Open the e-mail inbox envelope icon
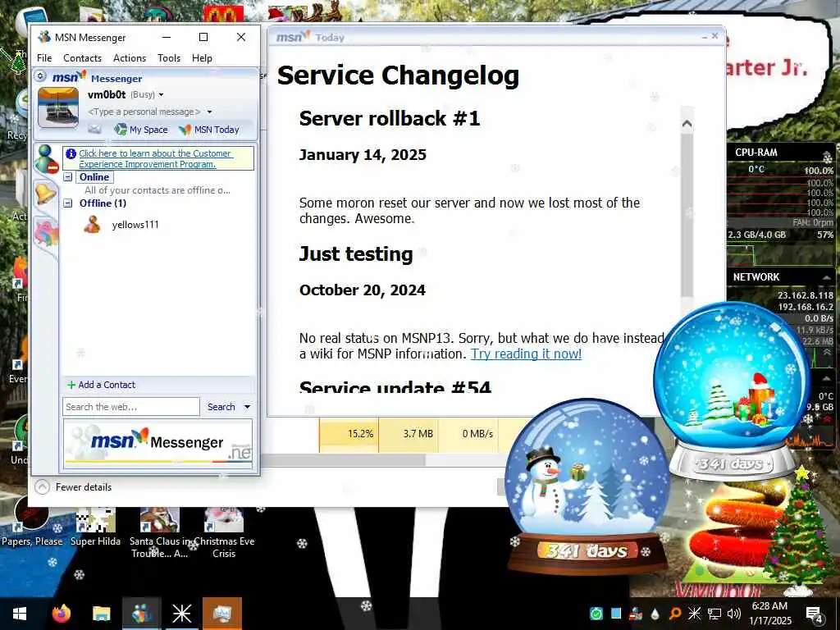This screenshot has height=630, width=840. point(94,129)
